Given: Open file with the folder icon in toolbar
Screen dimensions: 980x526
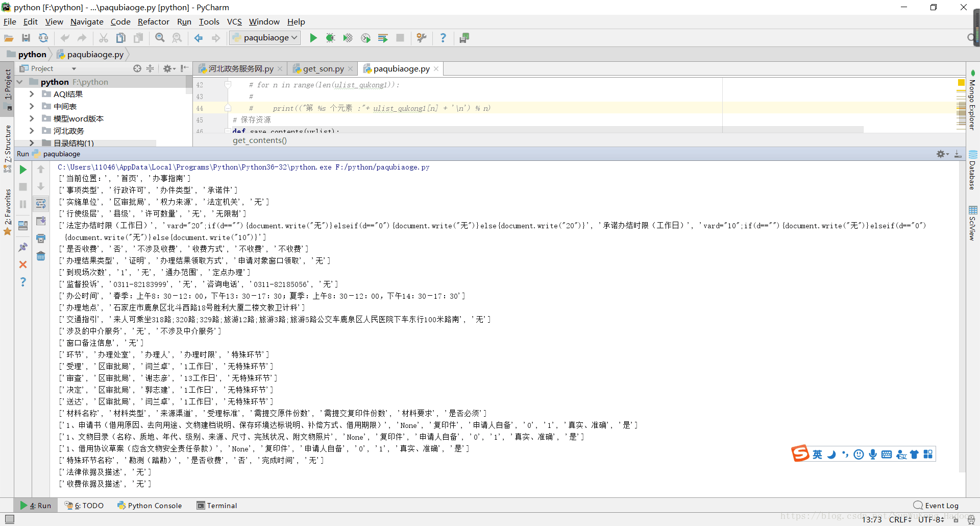Looking at the screenshot, I should 9,38.
